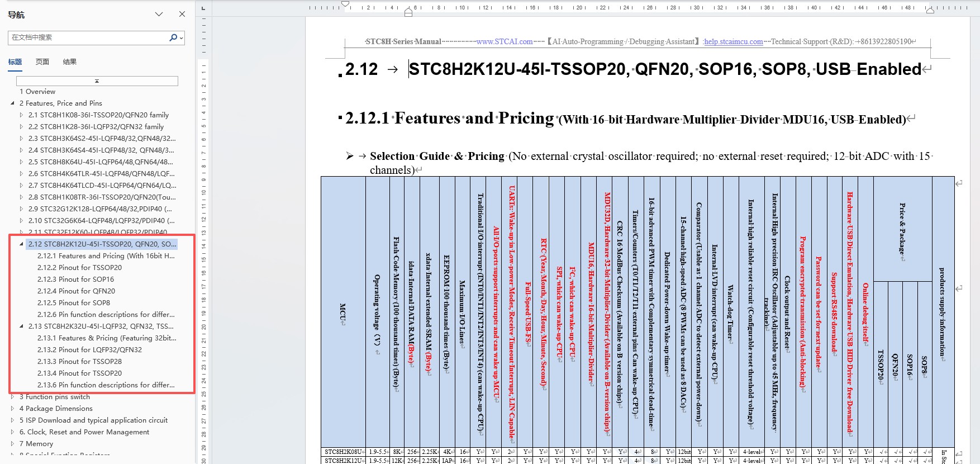Go to heading 2.1 STC8H1K08-36I-TSSOP20/QFN20 family
The image size is (980, 464).
[x=99, y=115]
